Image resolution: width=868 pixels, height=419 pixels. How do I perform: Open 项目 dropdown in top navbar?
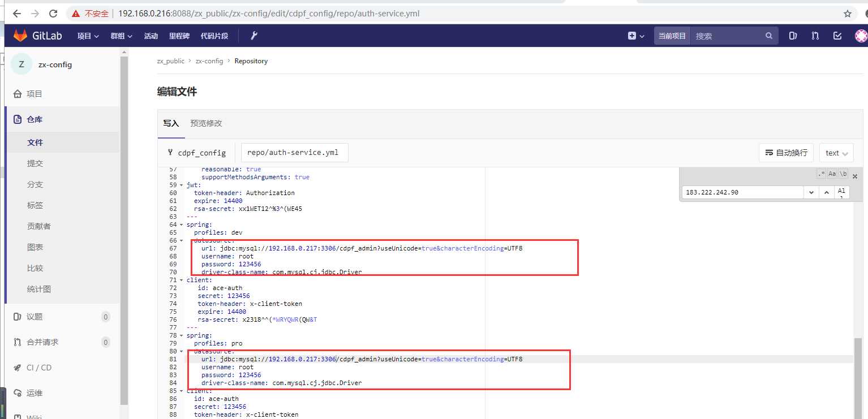88,36
